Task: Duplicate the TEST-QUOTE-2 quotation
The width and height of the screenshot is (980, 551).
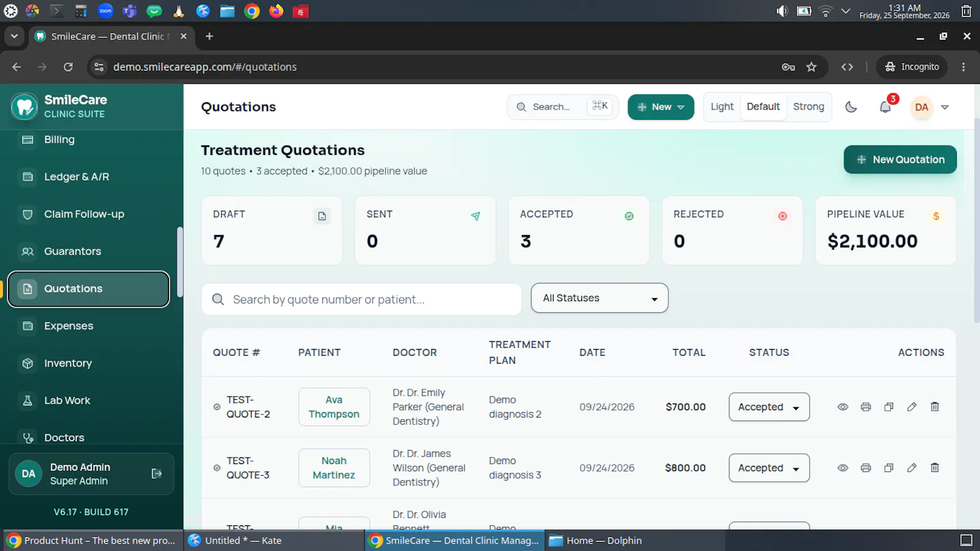Action: pyautogui.click(x=889, y=407)
